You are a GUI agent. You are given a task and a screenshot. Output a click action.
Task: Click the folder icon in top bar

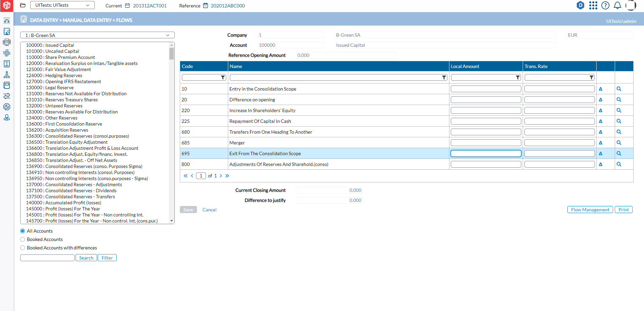tap(23, 5)
